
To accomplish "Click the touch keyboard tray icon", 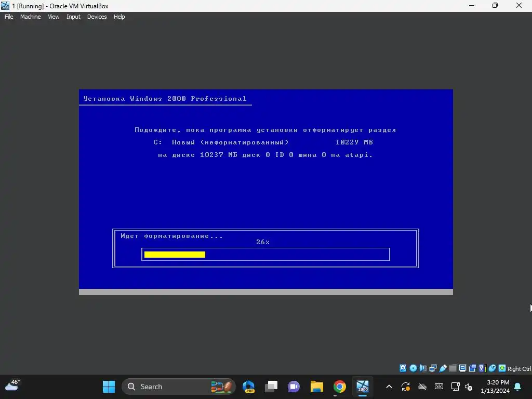I will 438,387.
